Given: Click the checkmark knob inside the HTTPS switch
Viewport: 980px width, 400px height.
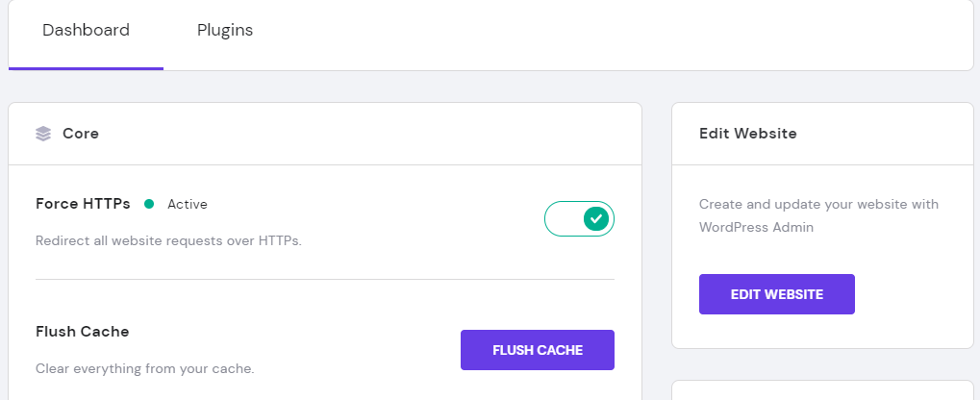Looking at the screenshot, I should pyautogui.click(x=596, y=219).
